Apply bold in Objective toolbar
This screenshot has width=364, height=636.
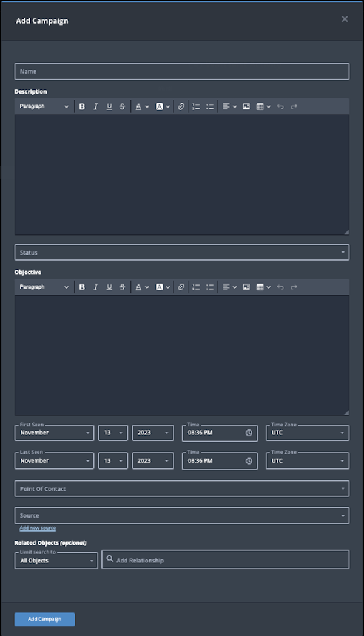coord(82,287)
